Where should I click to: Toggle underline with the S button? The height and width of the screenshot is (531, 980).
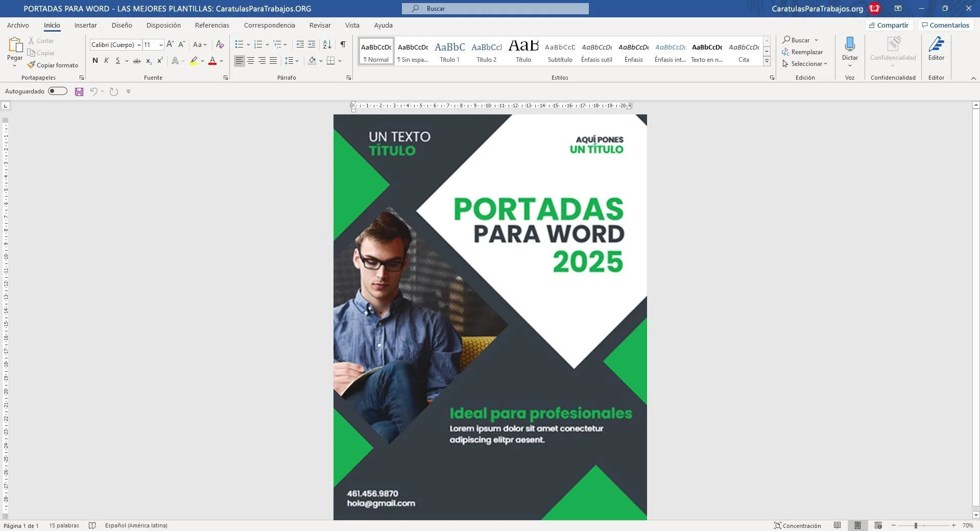tap(117, 60)
